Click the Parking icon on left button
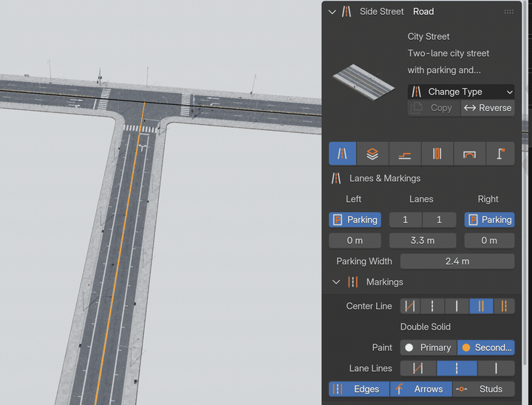This screenshot has height=405, width=532. [x=338, y=219]
